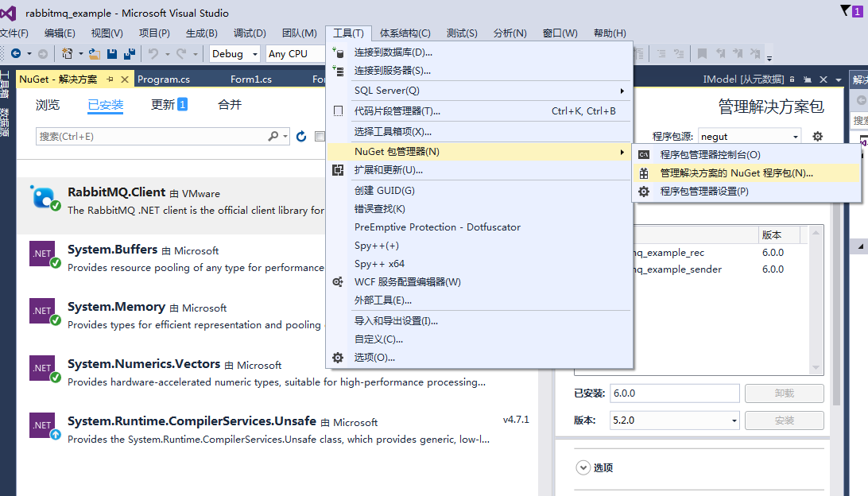The width and height of the screenshot is (868, 496).
Task: Click the Next Bookmark icon
Action: tap(738, 54)
